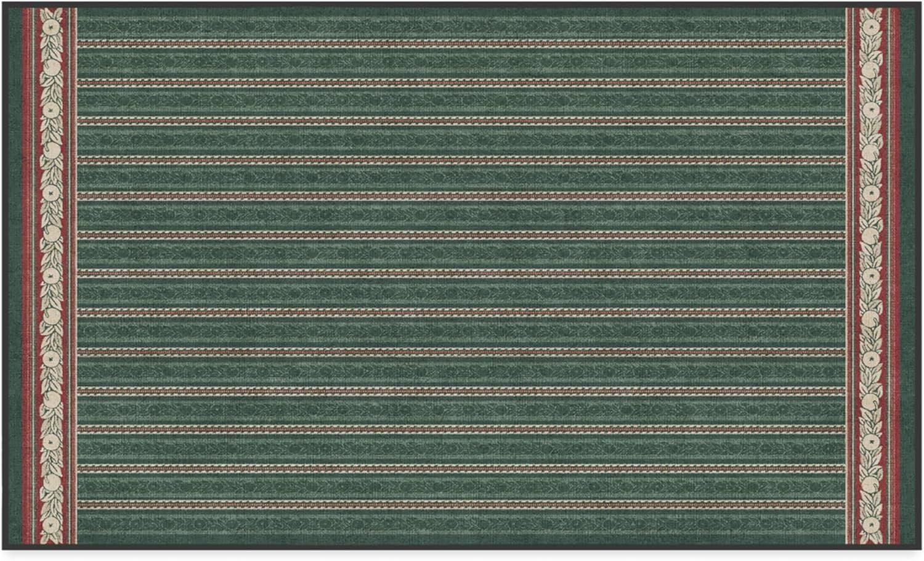
Task: Select the flower emblem on top-right border
Action: point(872,28)
